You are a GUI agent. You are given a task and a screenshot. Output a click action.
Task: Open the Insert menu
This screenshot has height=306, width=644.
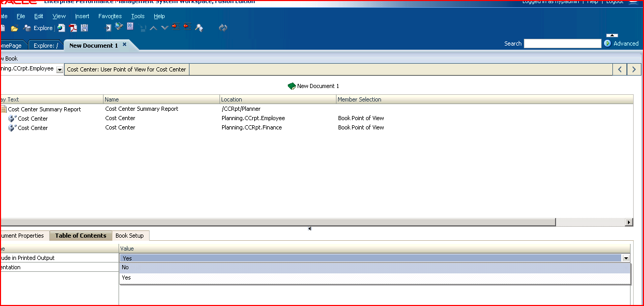tap(82, 16)
